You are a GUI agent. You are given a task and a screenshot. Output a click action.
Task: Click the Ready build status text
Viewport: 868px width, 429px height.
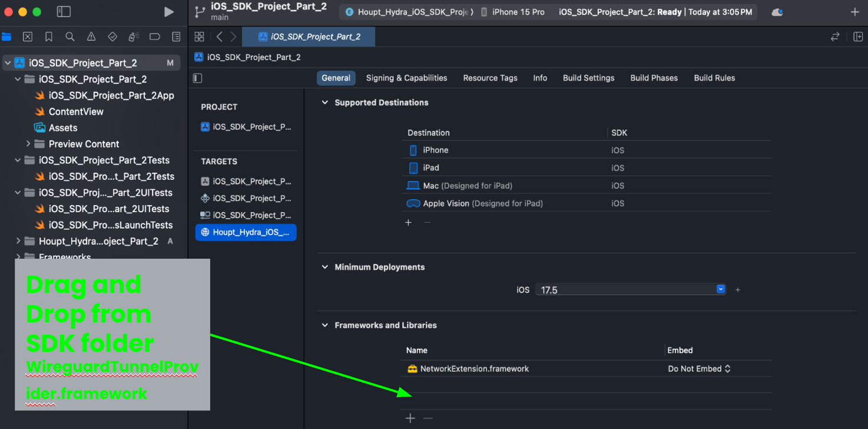pos(670,12)
